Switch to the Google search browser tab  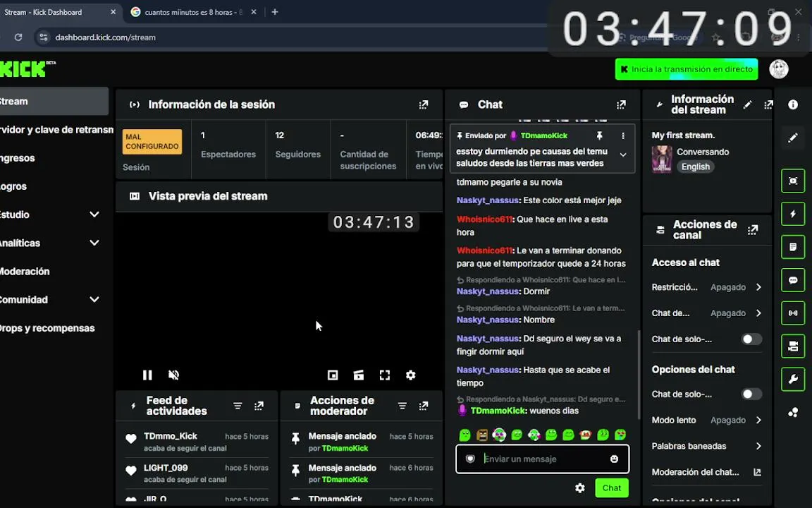tap(193, 12)
